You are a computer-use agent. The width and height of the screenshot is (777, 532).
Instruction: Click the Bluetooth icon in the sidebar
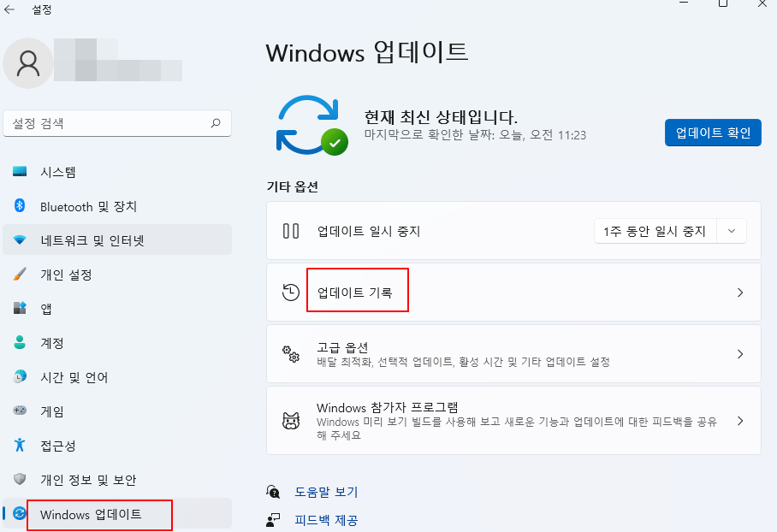pos(20,205)
